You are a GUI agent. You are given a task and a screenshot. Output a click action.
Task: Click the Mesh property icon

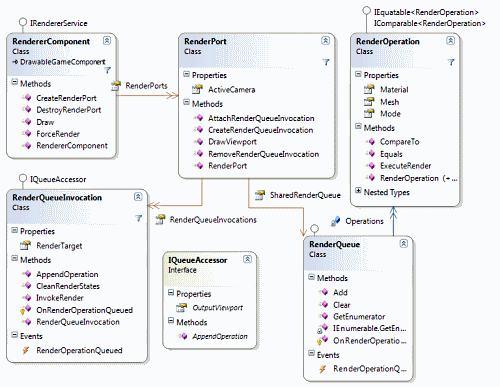coord(369,102)
